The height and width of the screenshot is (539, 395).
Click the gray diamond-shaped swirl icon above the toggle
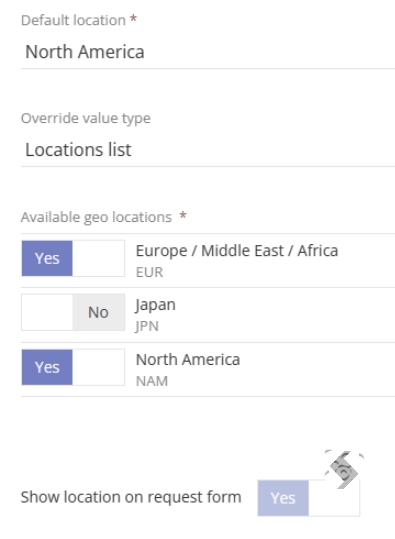pyautogui.click(x=344, y=470)
